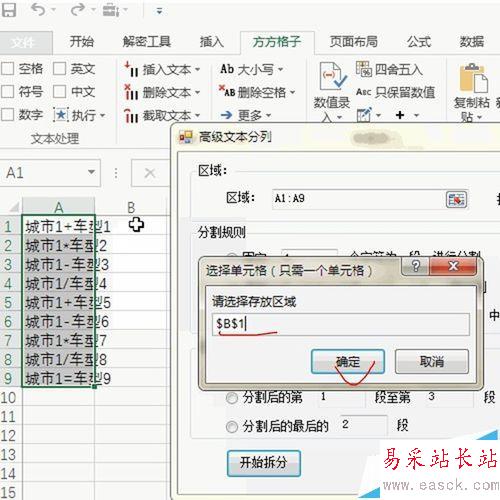Open quick access toolbar customize arrow
Image resolution: width=500 pixels, height=500 pixels.
159,11
